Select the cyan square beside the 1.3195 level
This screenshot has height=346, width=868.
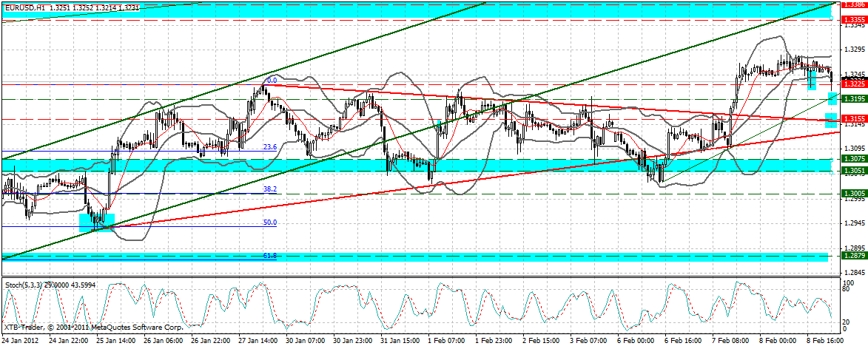pyautogui.click(x=832, y=98)
